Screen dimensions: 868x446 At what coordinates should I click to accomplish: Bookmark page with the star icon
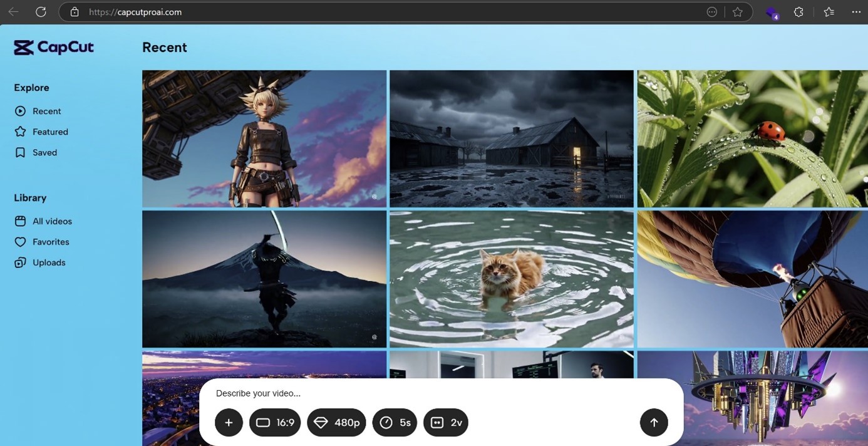tap(738, 12)
